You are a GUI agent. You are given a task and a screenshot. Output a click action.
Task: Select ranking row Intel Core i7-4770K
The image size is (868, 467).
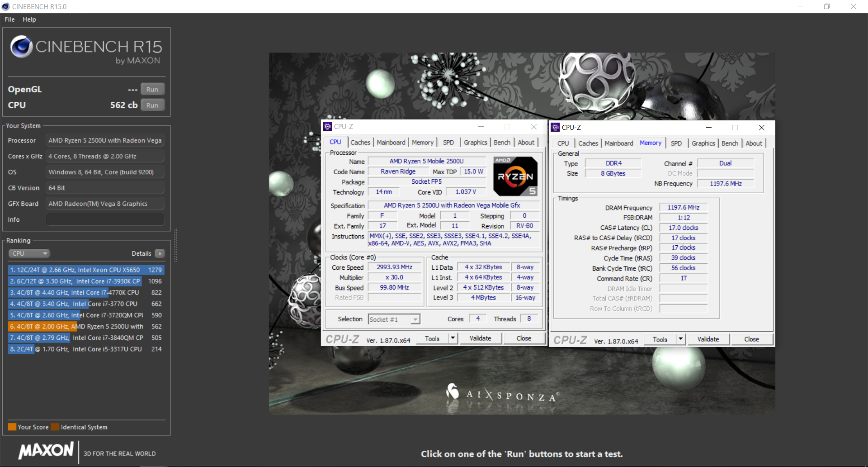(x=86, y=292)
